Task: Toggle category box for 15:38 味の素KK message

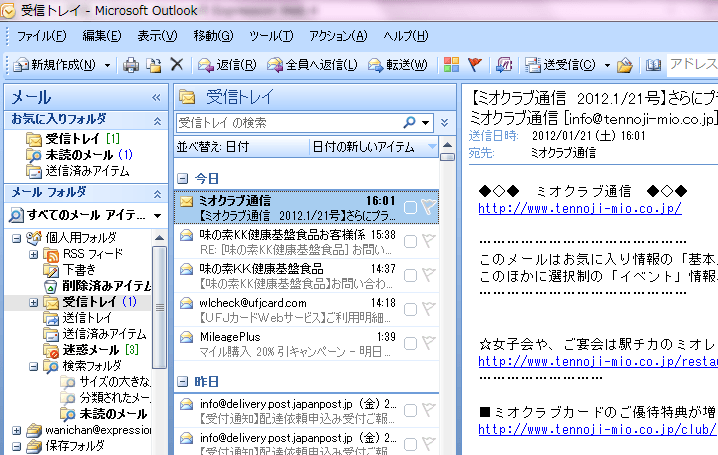Action: click(x=410, y=241)
